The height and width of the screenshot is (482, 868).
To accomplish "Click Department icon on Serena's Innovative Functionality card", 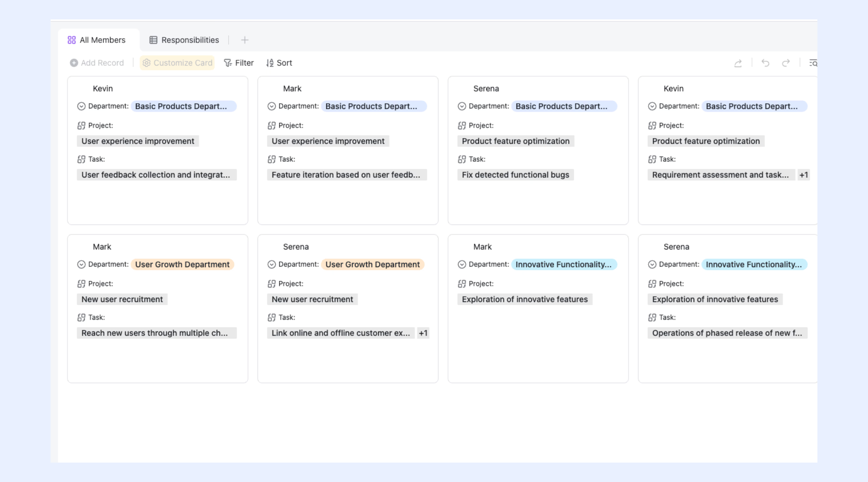I will pos(652,265).
